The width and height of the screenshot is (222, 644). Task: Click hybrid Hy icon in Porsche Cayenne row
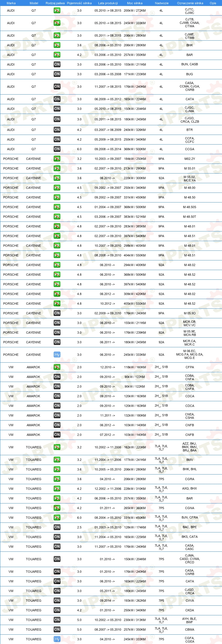pos(57,355)
